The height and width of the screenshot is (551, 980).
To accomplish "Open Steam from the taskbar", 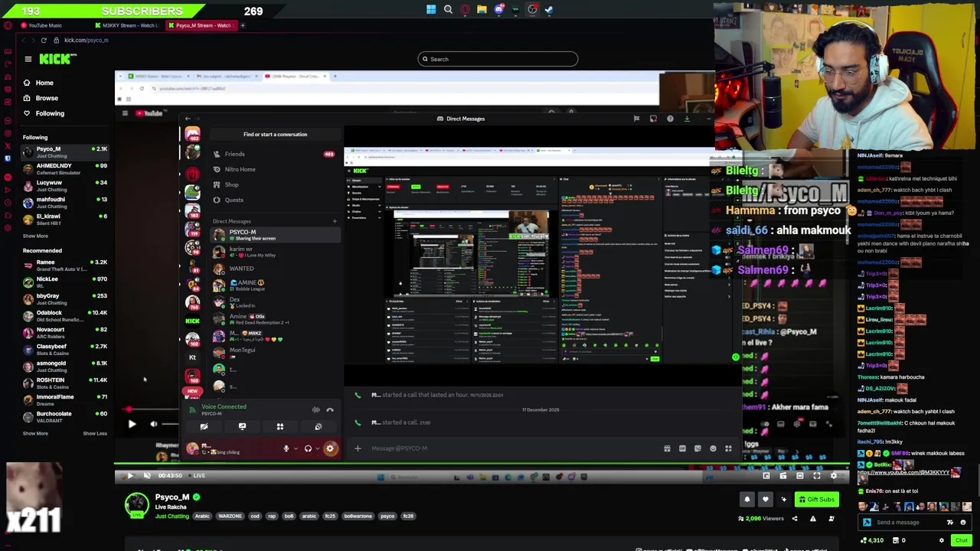I will (549, 10).
